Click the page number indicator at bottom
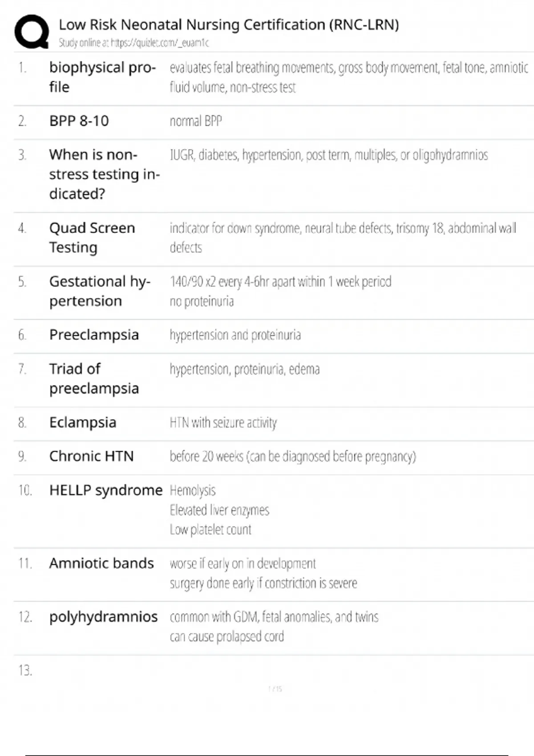 275,689
